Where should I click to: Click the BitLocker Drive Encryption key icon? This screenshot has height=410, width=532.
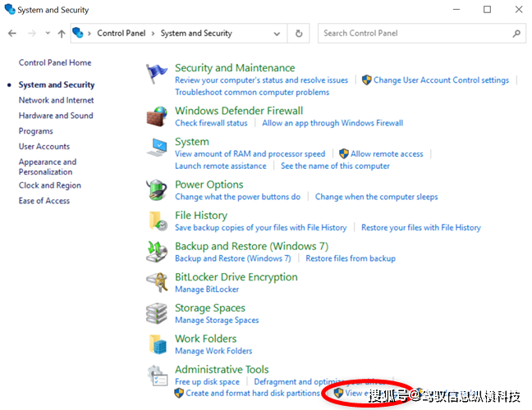[x=157, y=283]
